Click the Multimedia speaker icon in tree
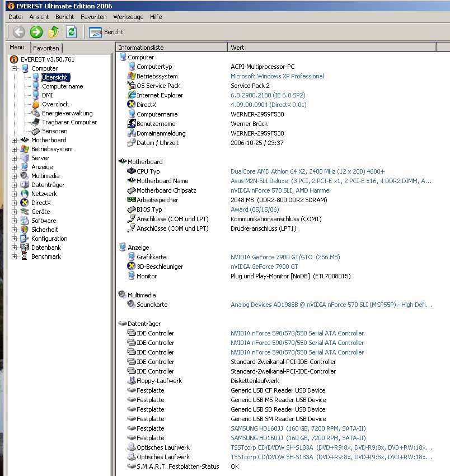Viewport: 450px width, 476px height. (25, 176)
